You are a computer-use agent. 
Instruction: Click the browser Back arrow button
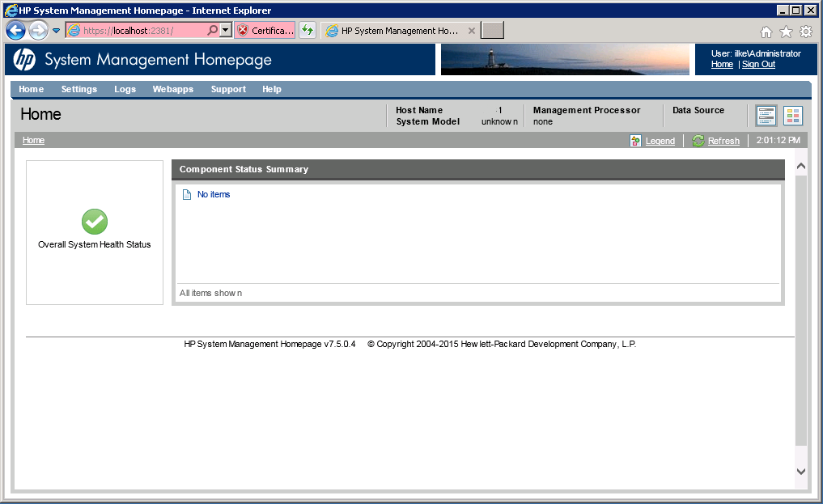pos(15,31)
